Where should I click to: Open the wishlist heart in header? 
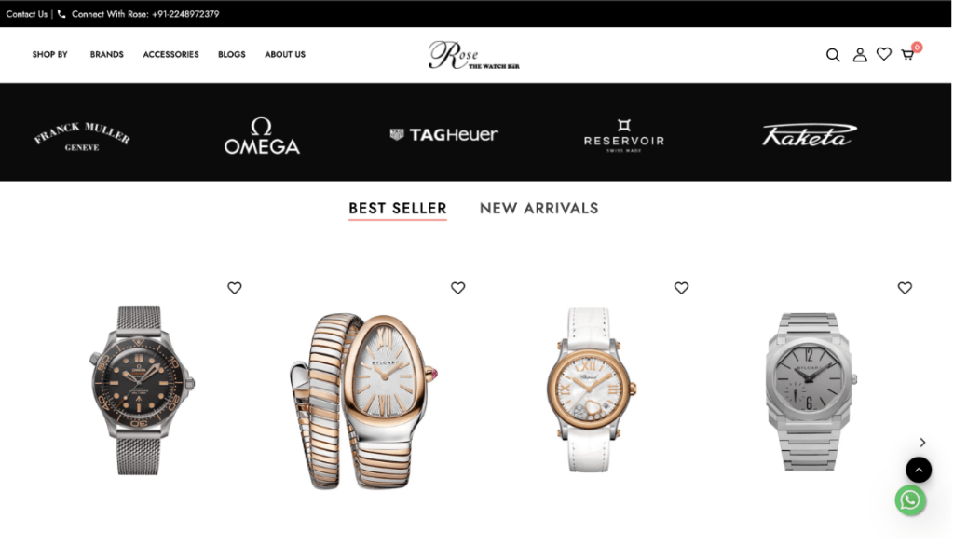884,54
